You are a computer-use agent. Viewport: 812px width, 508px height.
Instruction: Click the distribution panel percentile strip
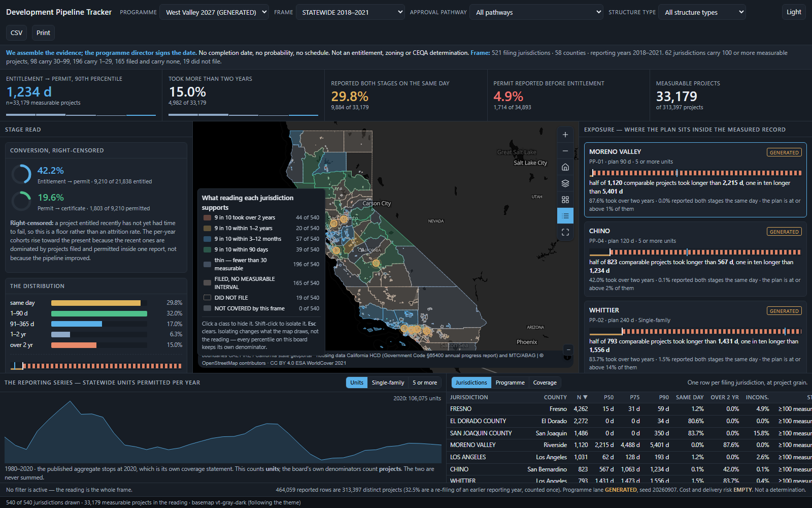tap(96, 365)
